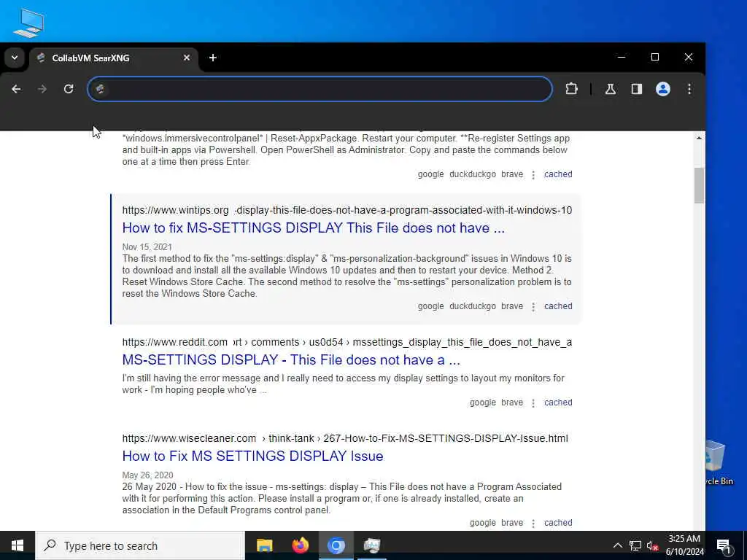Open a new tab with plus button
Image resolution: width=747 pixels, height=560 pixels.
[x=213, y=58]
